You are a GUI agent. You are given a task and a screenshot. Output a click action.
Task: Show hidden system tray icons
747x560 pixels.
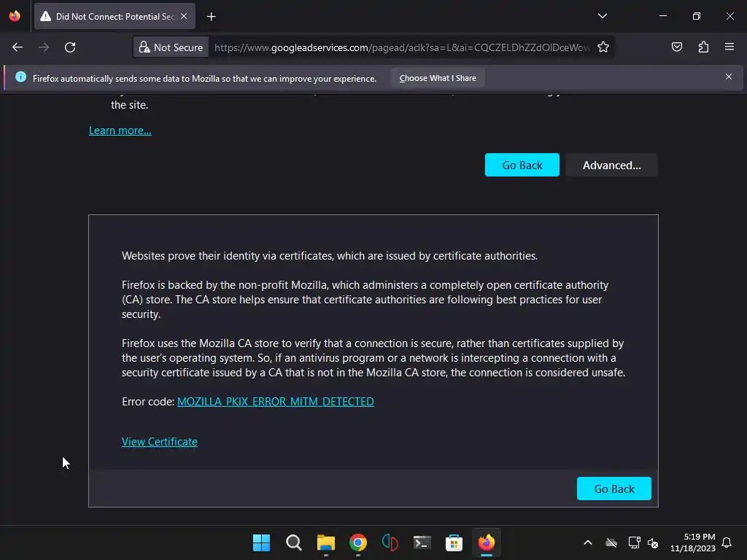588,542
